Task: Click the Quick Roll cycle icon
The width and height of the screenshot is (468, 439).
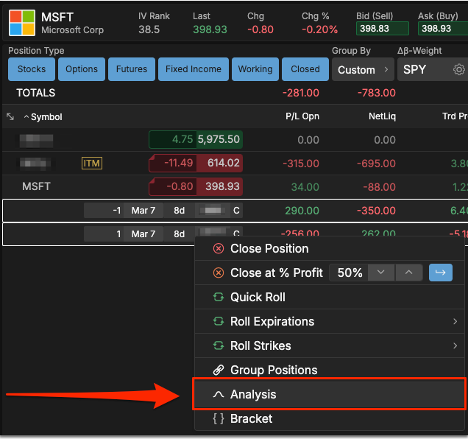Action: 218,297
